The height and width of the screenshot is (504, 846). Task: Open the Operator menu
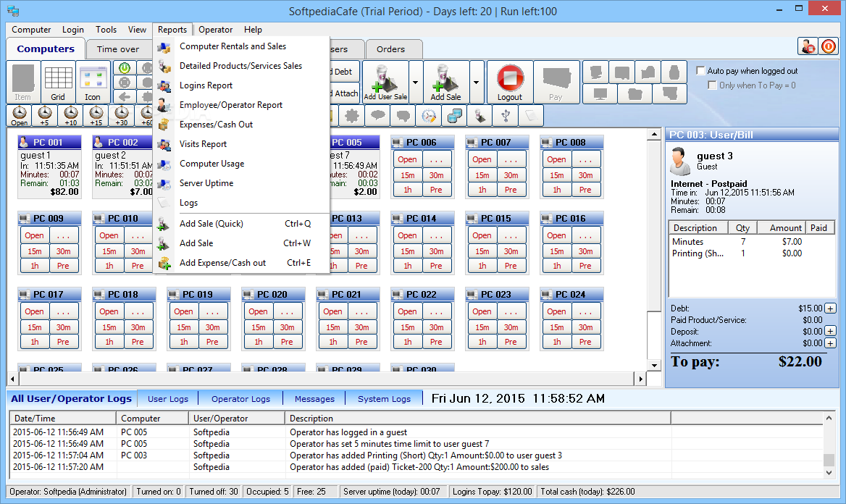[x=215, y=30]
